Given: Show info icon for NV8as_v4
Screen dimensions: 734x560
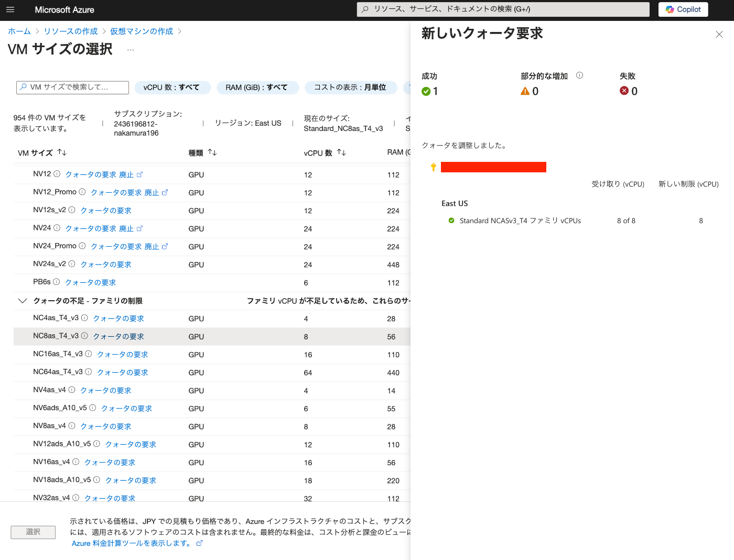Looking at the screenshot, I should (72, 425).
